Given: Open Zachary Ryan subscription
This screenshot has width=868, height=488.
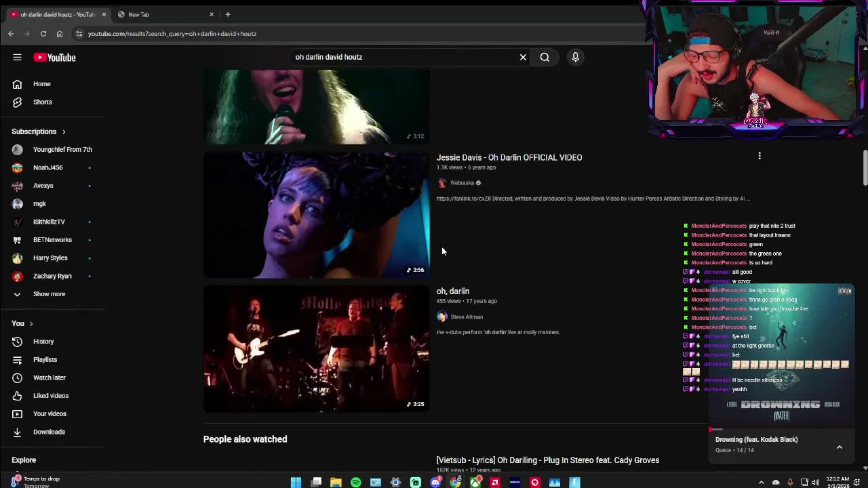Looking at the screenshot, I should [x=53, y=276].
